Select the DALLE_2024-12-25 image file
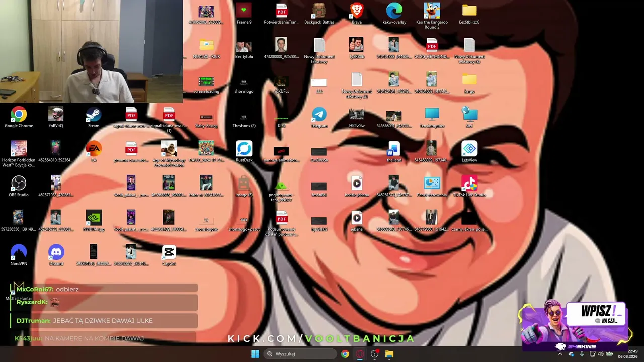Screen dimensions: 644x362 pyautogui.click(x=206, y=152)
